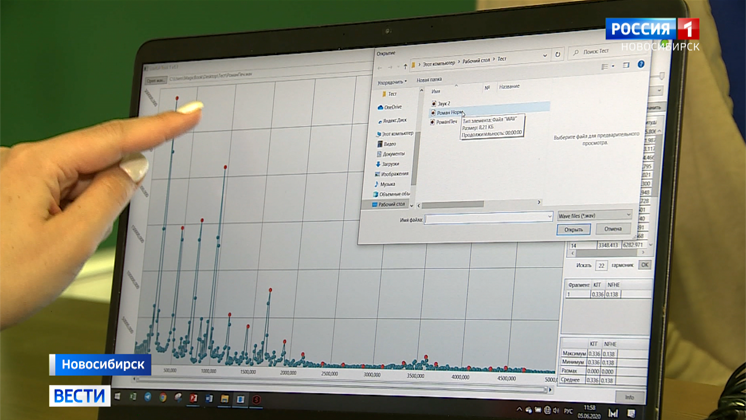Click Этот компьютер in the breadcrumb path
The image size is (746, 420).
click(439, 62)
